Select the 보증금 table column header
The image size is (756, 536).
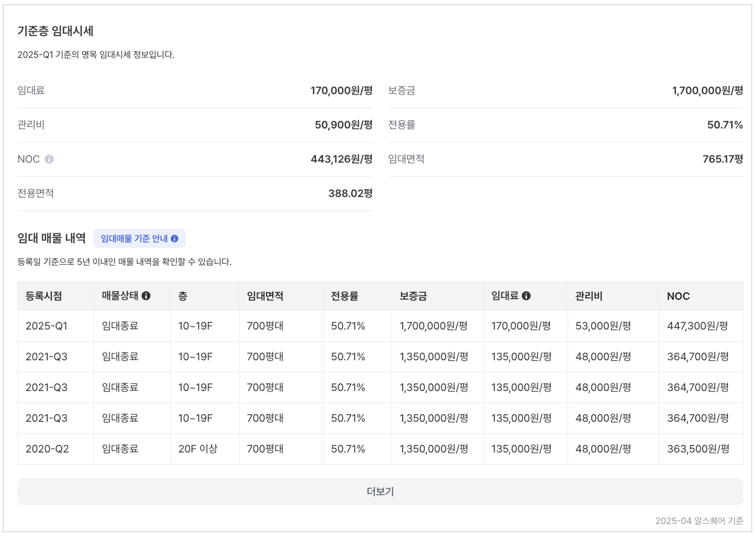413,296
